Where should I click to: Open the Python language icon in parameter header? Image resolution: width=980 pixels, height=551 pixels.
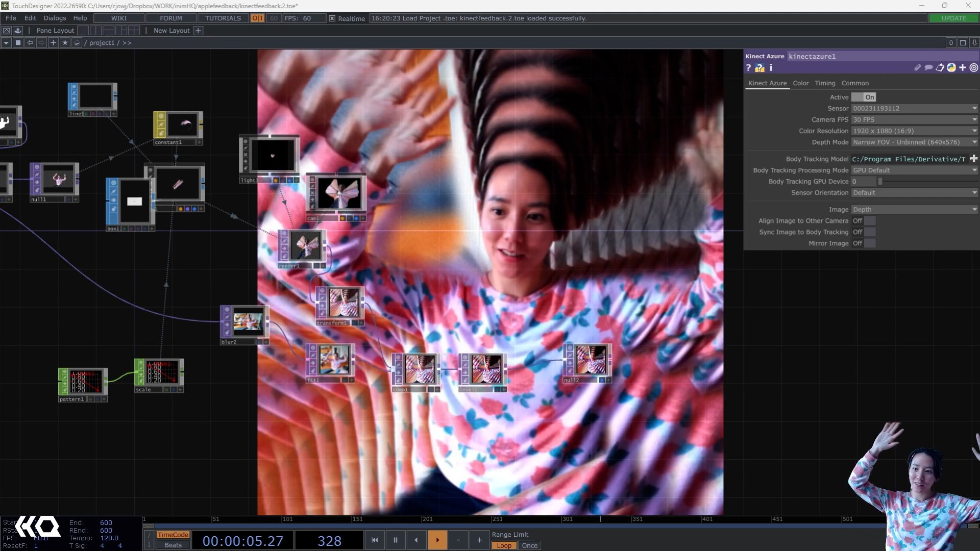click(x=951, y=67)
